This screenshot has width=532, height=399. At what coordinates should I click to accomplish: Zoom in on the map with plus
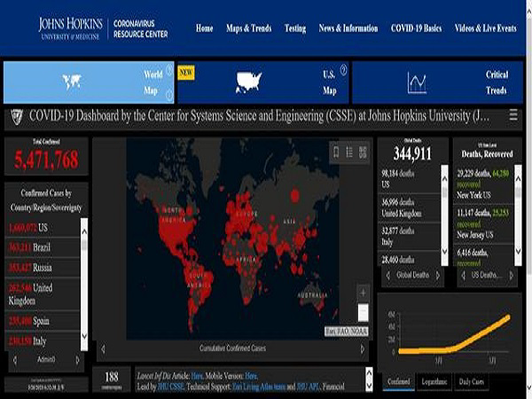(x=363, y=293)
